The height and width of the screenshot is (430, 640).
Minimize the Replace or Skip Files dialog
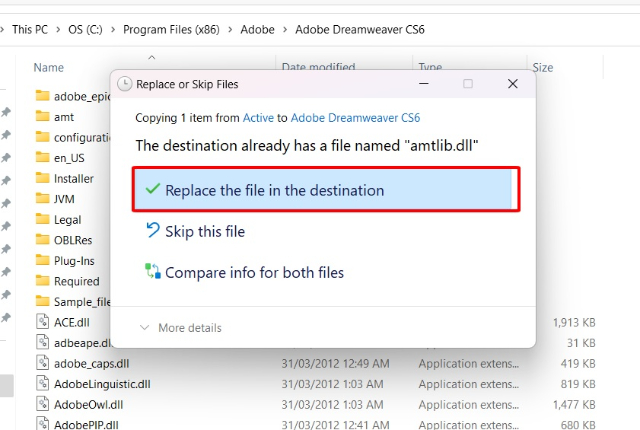(424, 84)
